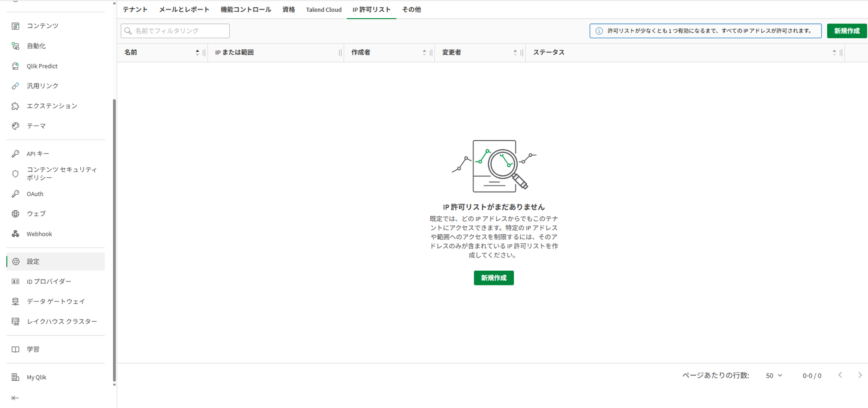This screenshot has height=408, width=868.
Task: Select the テーマ palette icon
Action: tap(16, 126)
